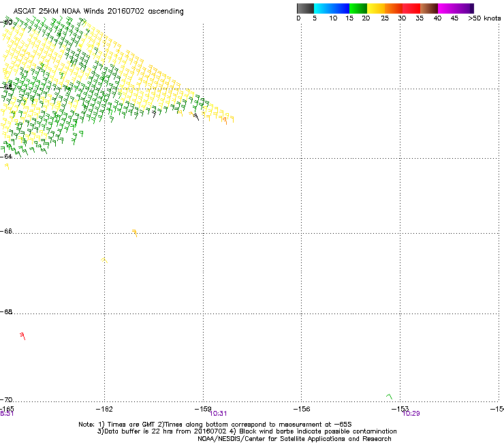Click the '40' label under the color bar
This screenshot has width=504, height=443.
(x=437, y=18)
